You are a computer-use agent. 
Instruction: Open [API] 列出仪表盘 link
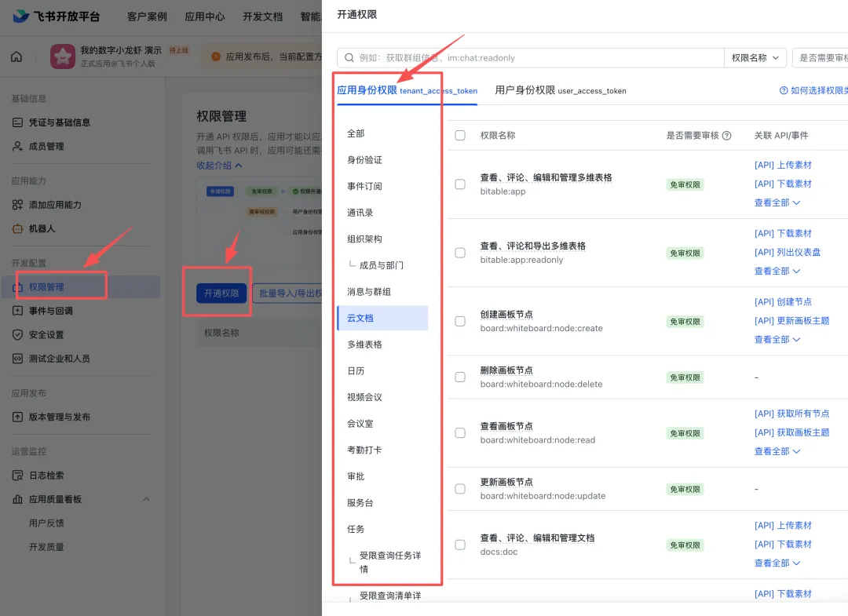coord(788,253)
